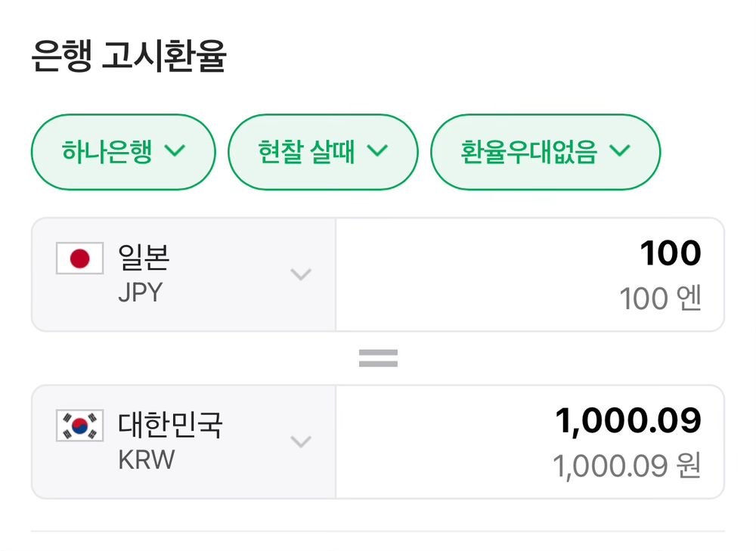Focus the 1,000.09 won amount input
Viewport: 756px width, 551px height.
pyautogui.click(x=531, y=441)
